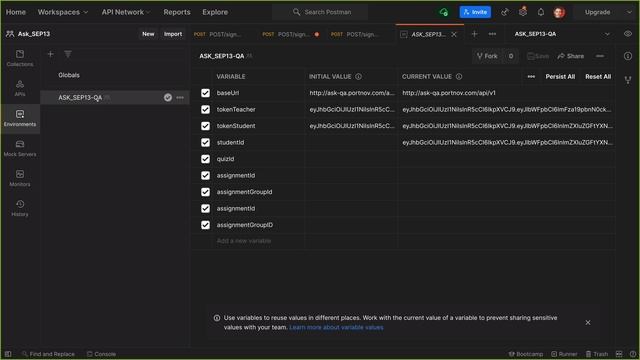This screenshot has height=360, width=640.
Task: Open the fork changelog icon on right sidebar
Action: (628, 80)
